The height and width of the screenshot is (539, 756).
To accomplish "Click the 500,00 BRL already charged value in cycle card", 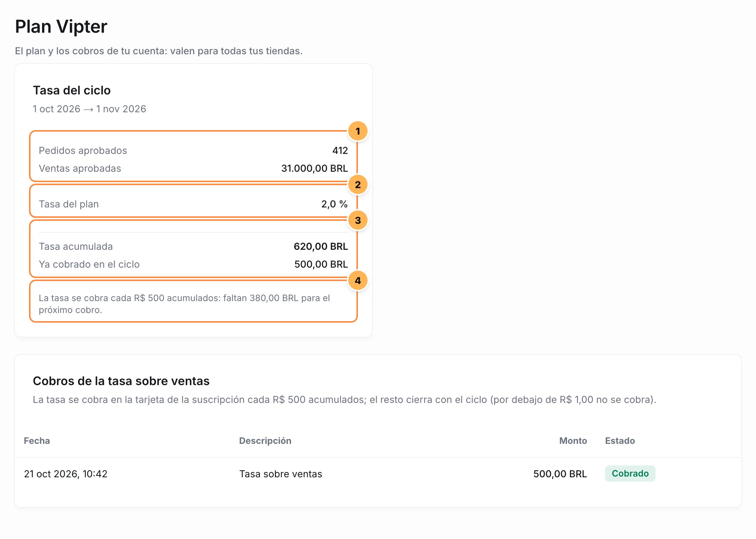I will click(321, 264).
